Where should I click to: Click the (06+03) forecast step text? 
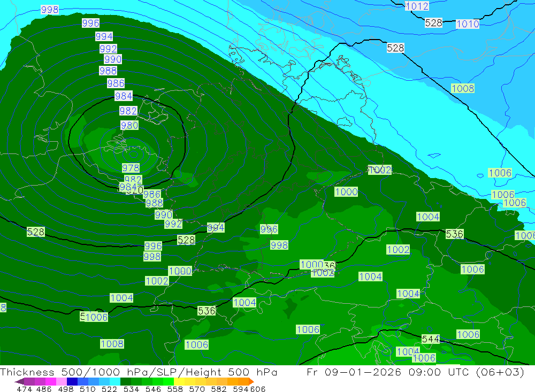coord(500,372)
